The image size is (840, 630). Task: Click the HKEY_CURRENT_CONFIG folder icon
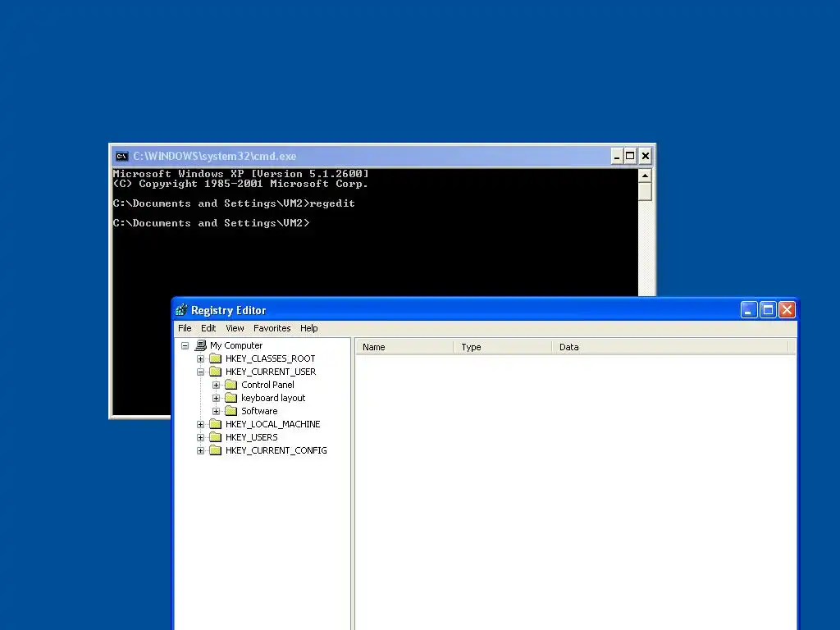[216, 450]
